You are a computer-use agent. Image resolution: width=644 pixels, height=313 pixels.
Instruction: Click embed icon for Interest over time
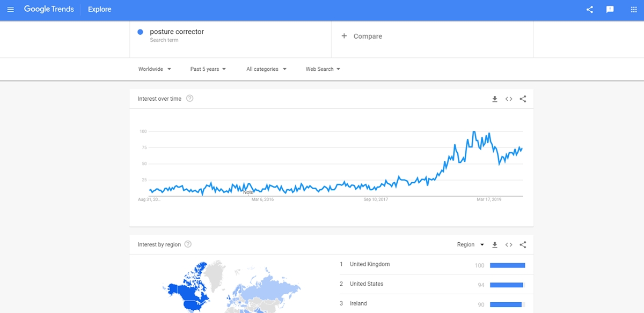pyautogui.click(x=509, y=99)
